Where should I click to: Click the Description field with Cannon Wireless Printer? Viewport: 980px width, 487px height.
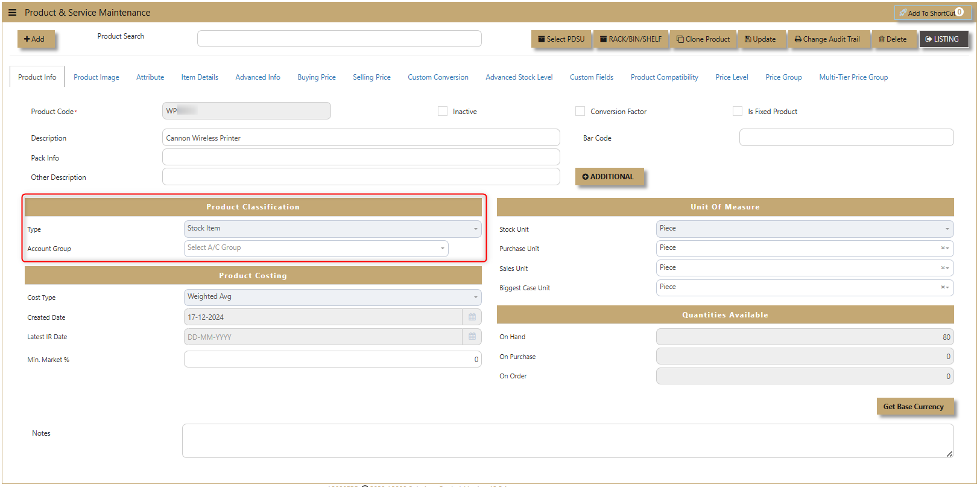coord(361,138)
